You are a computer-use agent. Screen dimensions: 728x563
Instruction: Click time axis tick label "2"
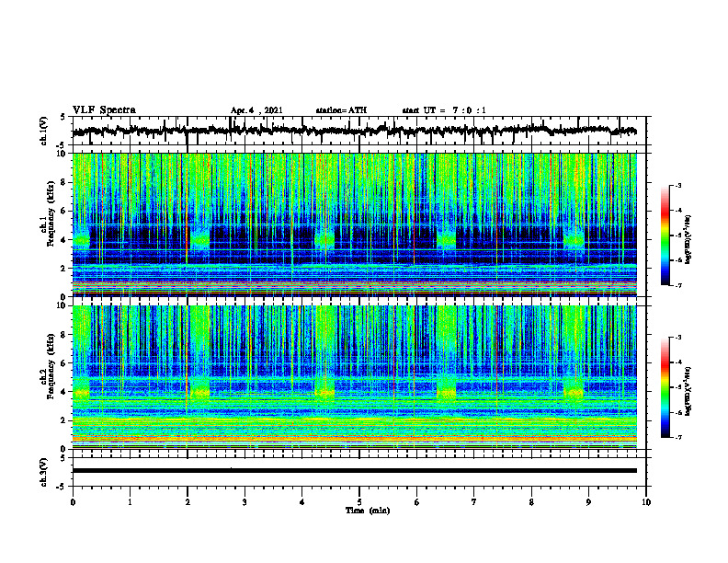tap(188, 502)
